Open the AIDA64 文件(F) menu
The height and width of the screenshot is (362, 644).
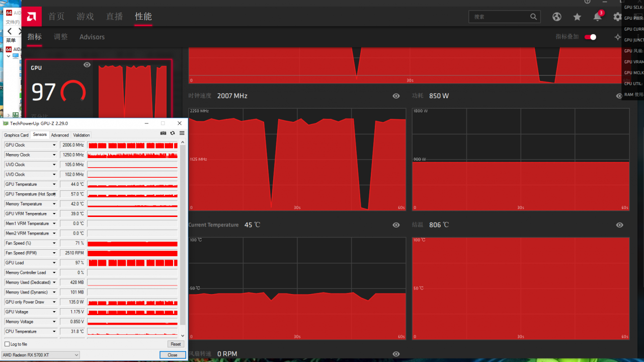pos(13,22)
